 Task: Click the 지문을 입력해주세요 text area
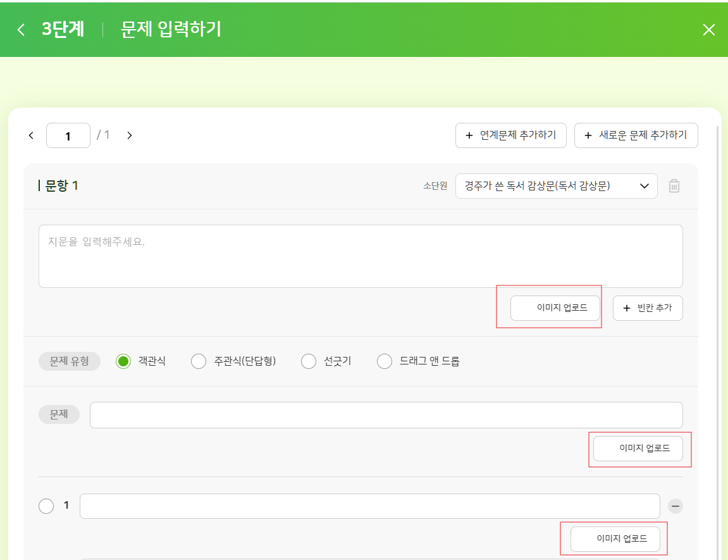[361, 256]
